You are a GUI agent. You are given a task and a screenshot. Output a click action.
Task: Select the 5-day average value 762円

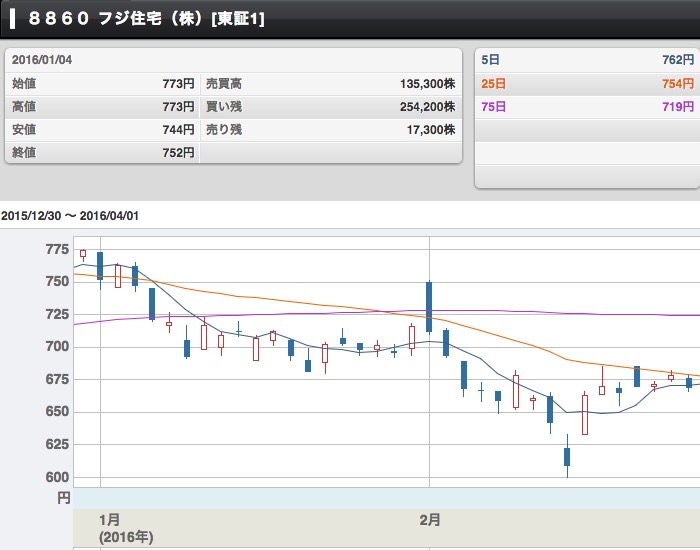tap(678, 60)
